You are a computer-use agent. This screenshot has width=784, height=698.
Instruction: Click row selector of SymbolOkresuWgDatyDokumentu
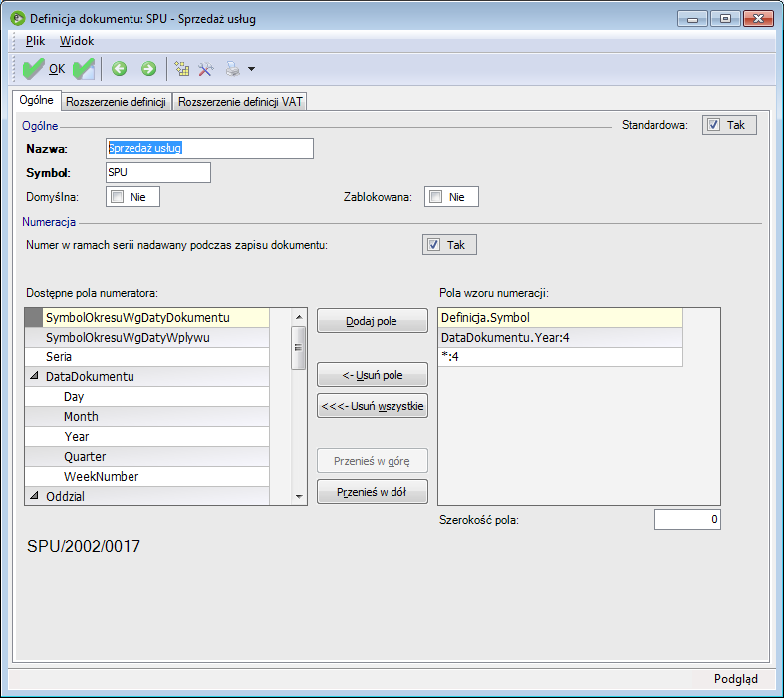(x=34, y=318)
